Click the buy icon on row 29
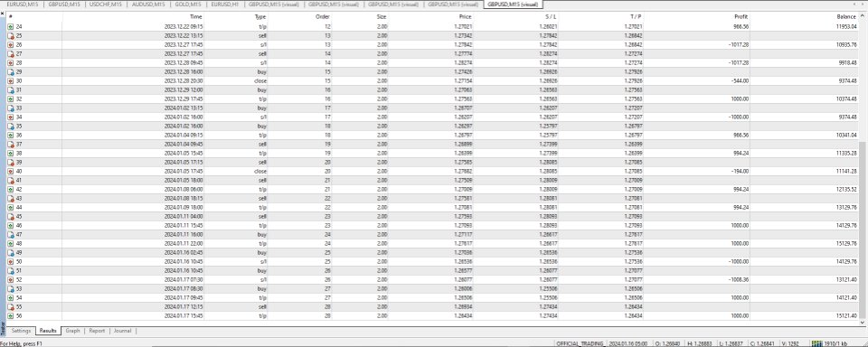The image size is (868, 347). (x=11, y=72)
